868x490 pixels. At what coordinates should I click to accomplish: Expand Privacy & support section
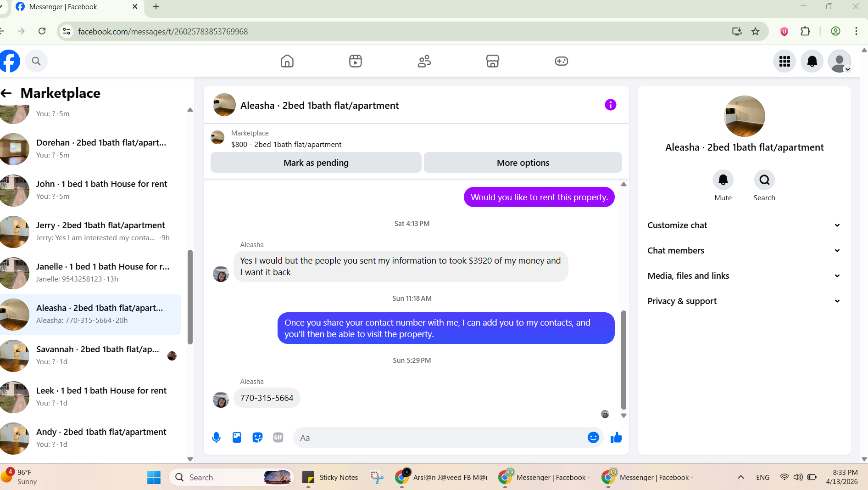click(x=744, y=301)
